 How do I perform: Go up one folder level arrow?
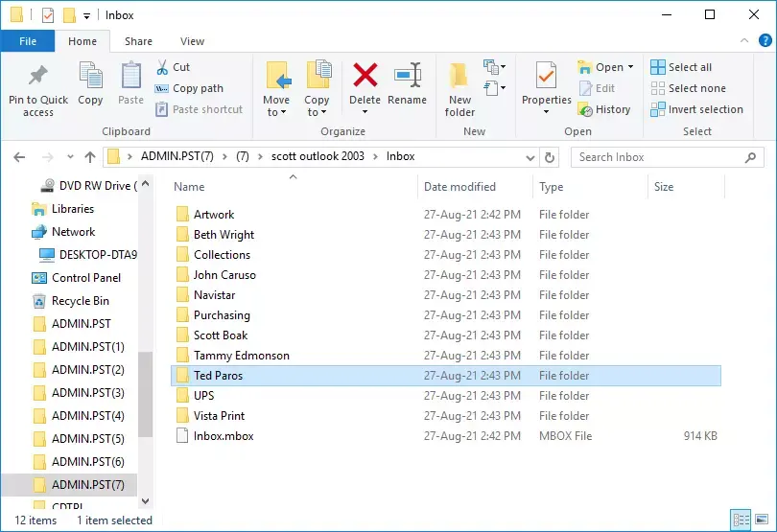tap(90, 157)
